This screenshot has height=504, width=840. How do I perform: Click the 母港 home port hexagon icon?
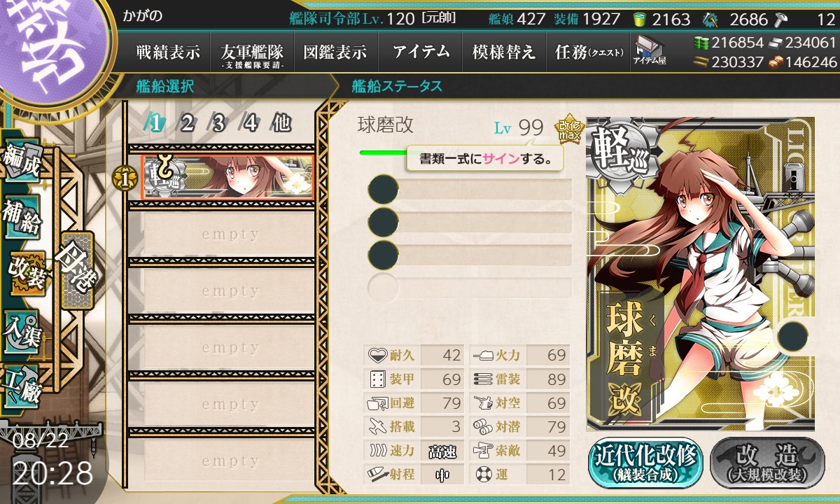pyautogui.click(x=76, y=269)
